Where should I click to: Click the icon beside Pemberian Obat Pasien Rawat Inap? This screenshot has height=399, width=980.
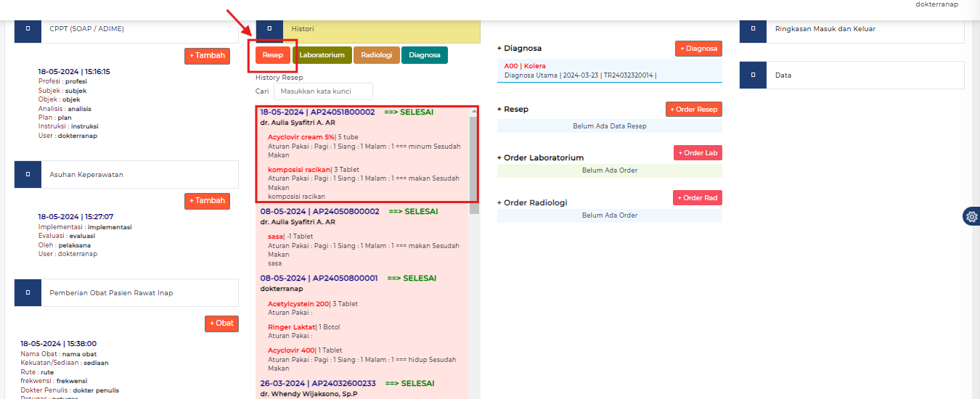pos(28,292)
